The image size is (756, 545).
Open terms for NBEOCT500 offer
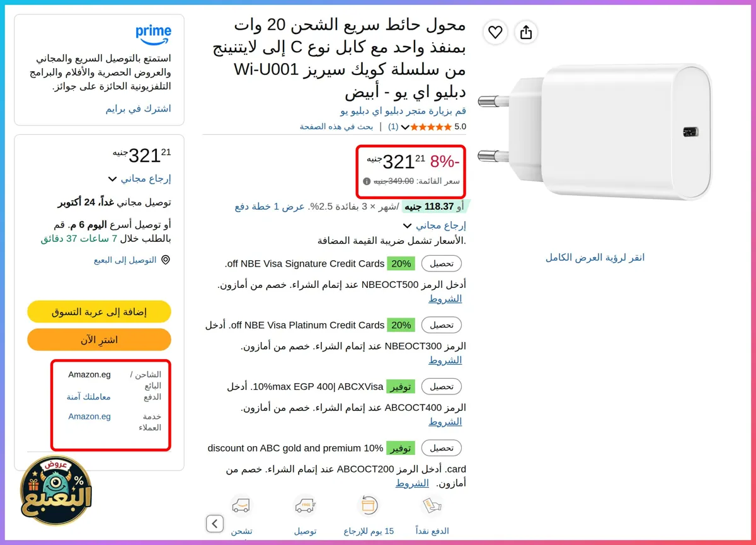pyautogui.click(x=445, y=299)
